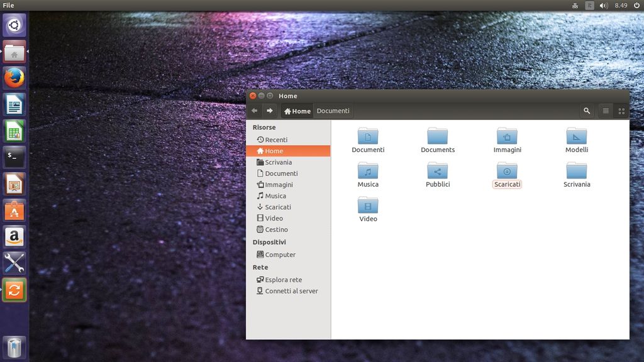Screen dimensions: 644x362
Task: Click the Documenti breadcrumb button
Action: pos(333,111)
